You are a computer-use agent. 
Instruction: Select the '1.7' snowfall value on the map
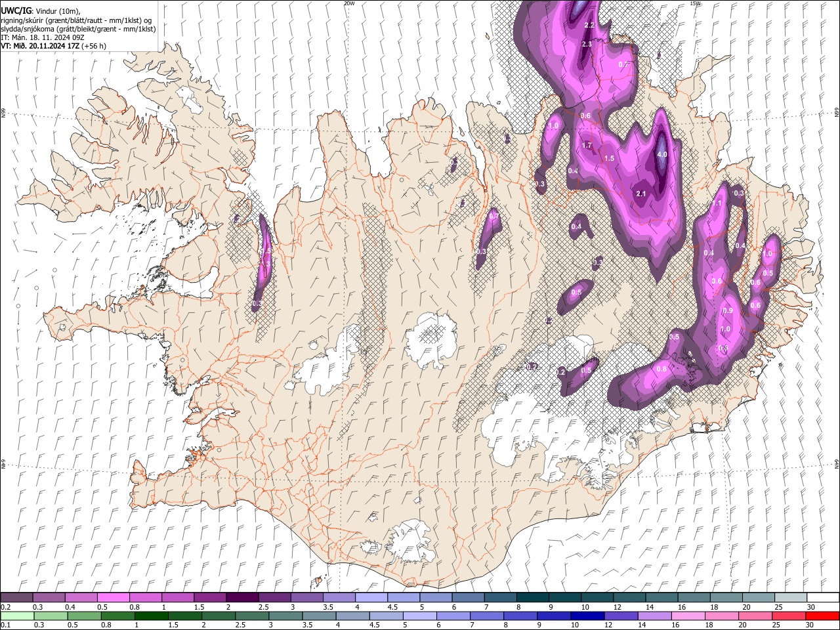point(587,145)
